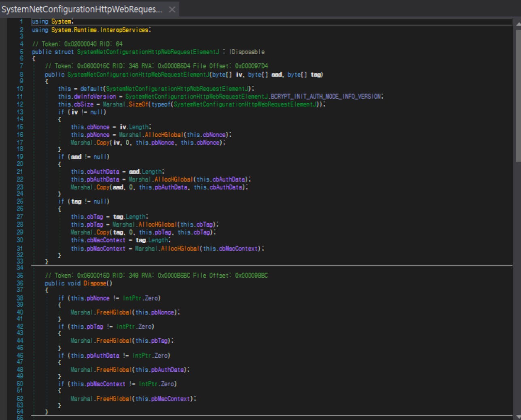
Task: Click IntPtr in the pbNonce check on line 38
Action: [132, 298]
